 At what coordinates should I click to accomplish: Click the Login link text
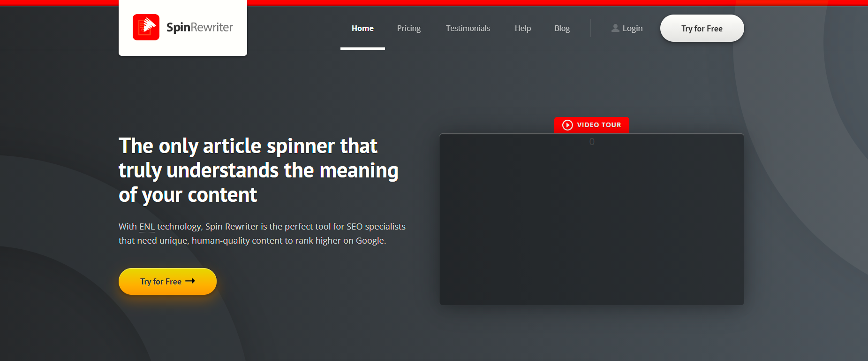coord(633,28)
